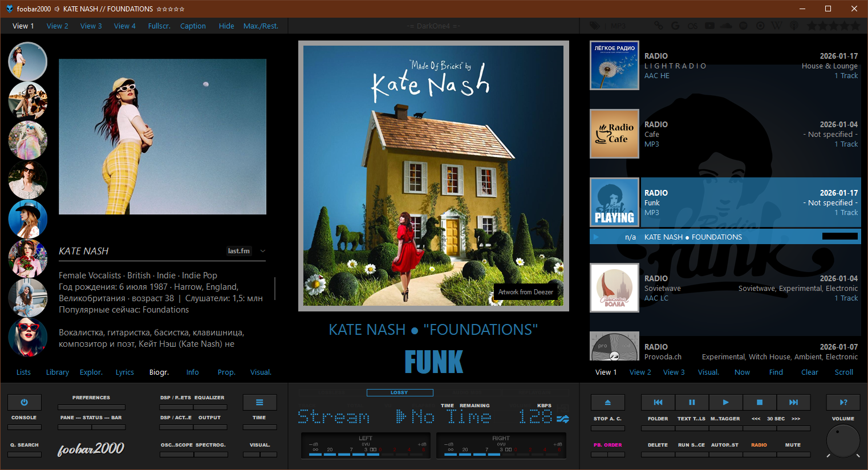The image size is (868, 470).
Task: Skip to the next track
Action: click(x=793, y=402)
